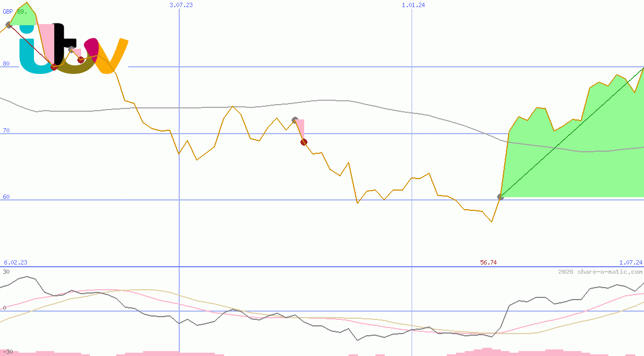Click red marker on the logo's letter t
Screen dimensions: 644x356
point(81,60)
